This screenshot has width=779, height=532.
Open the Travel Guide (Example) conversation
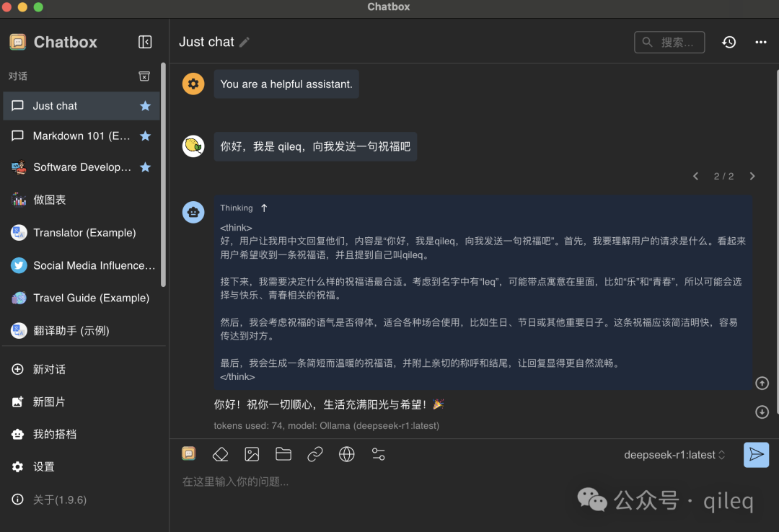point(82,298)
